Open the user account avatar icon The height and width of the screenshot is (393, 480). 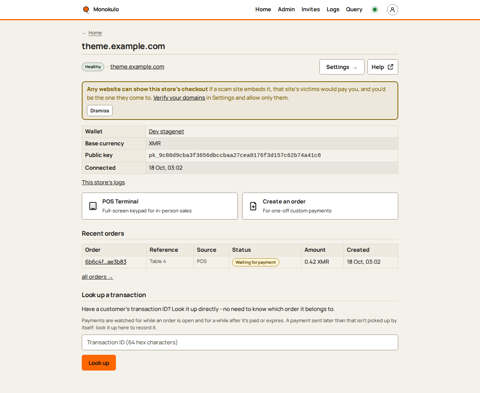(x=392, y=10)
